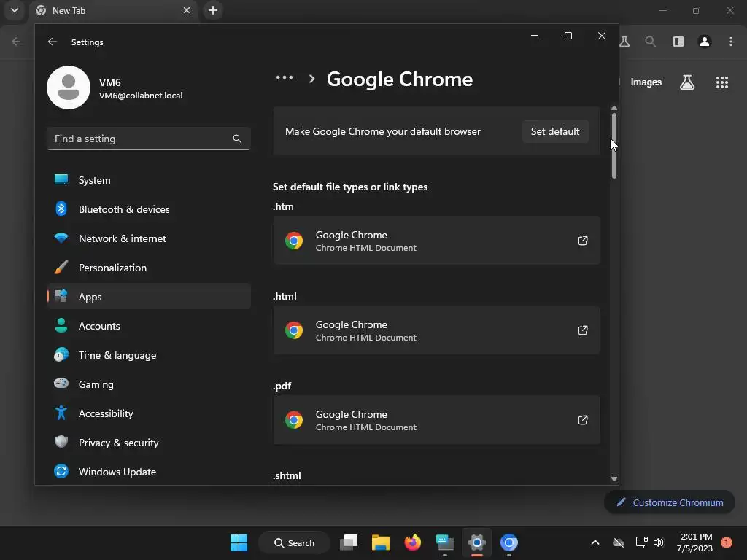The image size is (747, 560).
Task: Open File Explorer from the taskbar
Action: tap(381, 542)
